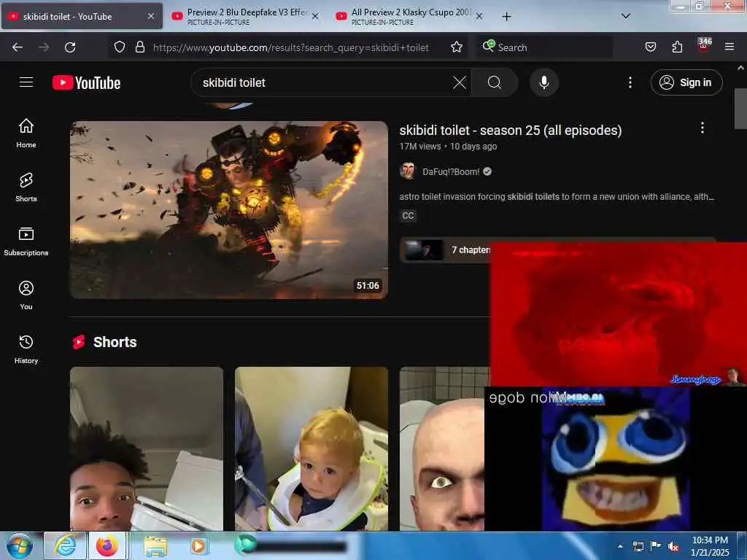
Task: Click the YouTube search magnifier button
Action: [x=495, y=83]
